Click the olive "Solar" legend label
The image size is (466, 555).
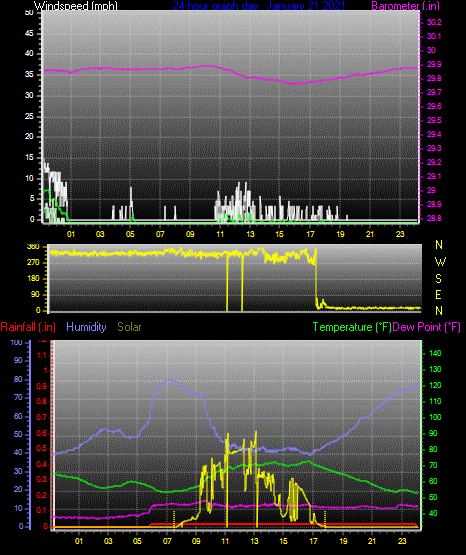pos(129,327)
